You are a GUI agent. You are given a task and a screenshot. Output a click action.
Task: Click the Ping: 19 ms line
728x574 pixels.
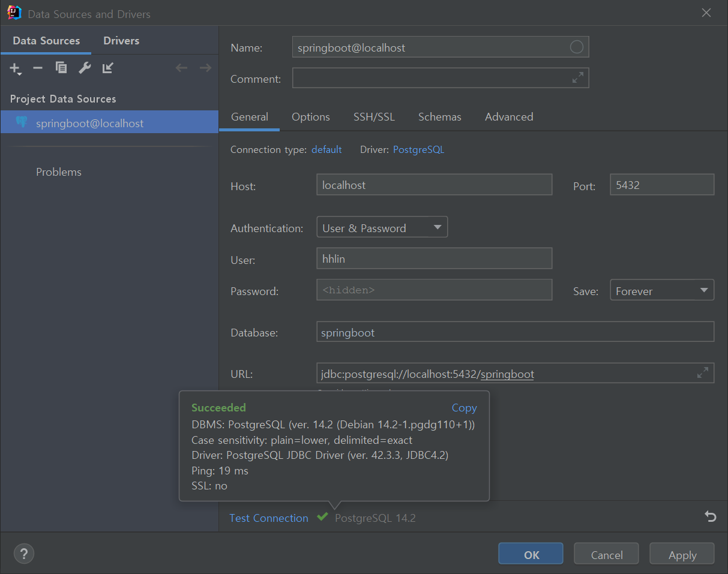point(220,471)
